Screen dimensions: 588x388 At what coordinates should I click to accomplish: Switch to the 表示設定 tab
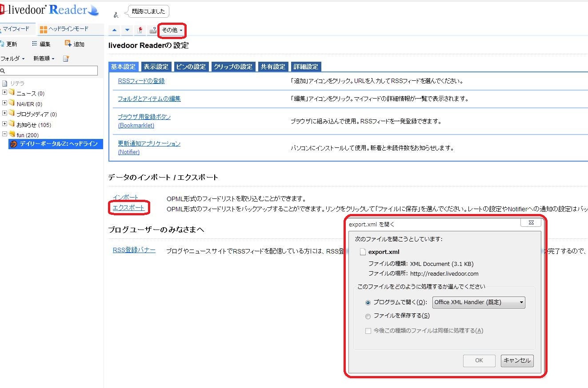156,67
